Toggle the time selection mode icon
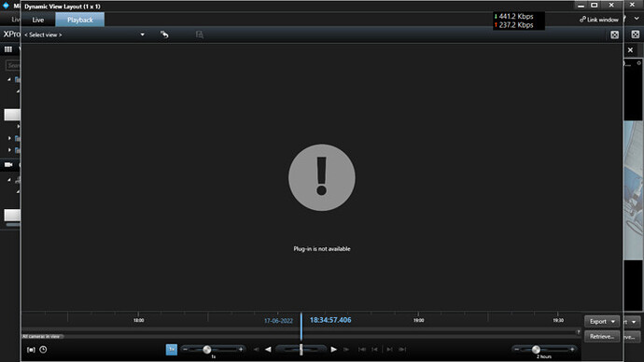The height and width of the screenshot is (362, 644). coord(31,350)
